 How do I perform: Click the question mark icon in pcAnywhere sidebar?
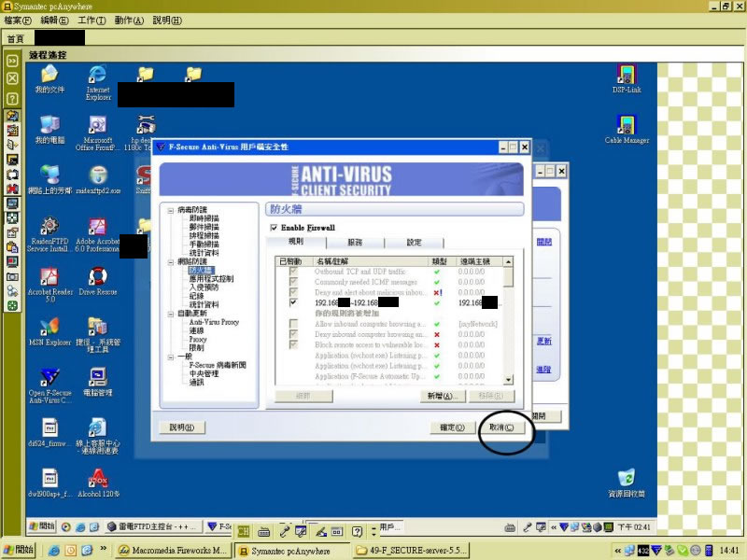coord(12,99)
